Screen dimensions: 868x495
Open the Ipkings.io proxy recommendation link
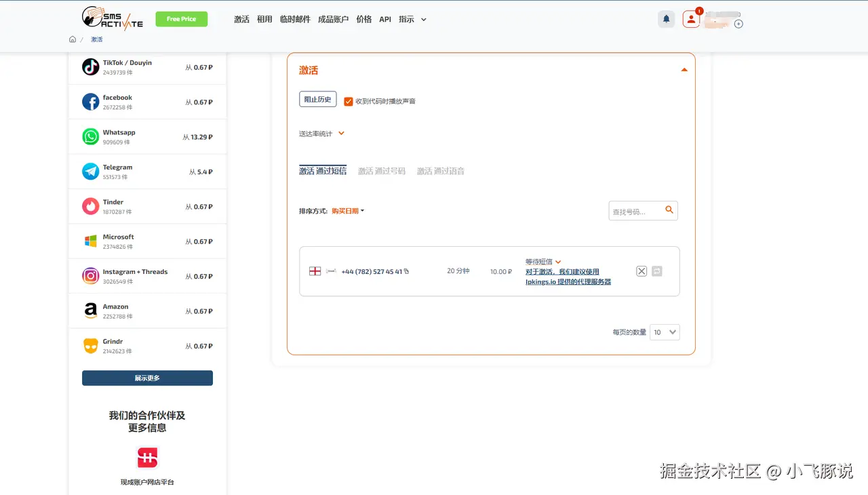[568, 277]
